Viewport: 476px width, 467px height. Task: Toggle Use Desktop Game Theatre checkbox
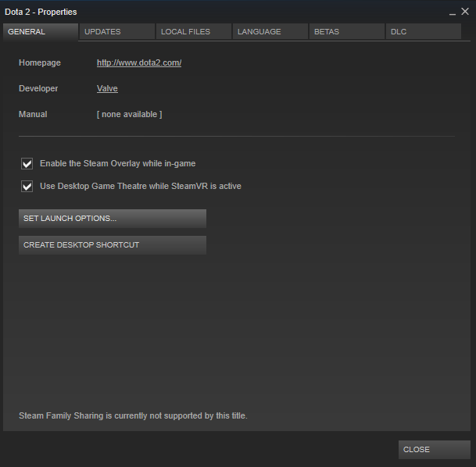tap(27, 186)
